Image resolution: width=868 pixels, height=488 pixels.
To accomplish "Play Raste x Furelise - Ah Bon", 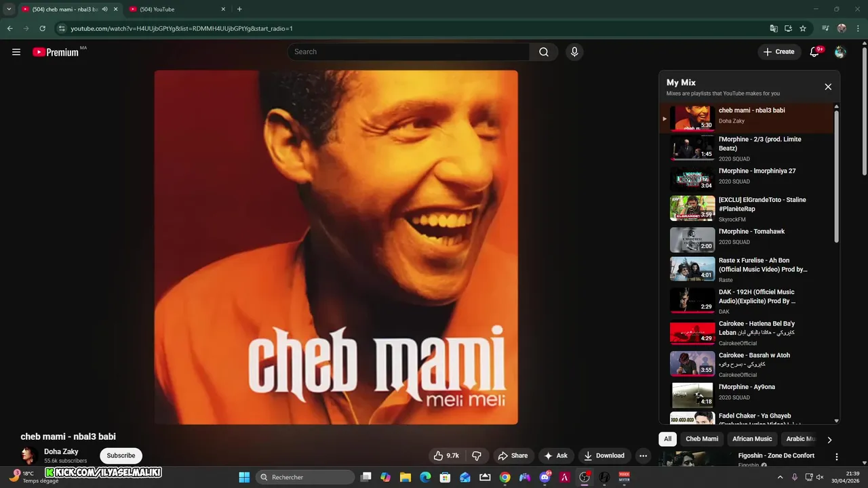I will click(x=746, y=269).
